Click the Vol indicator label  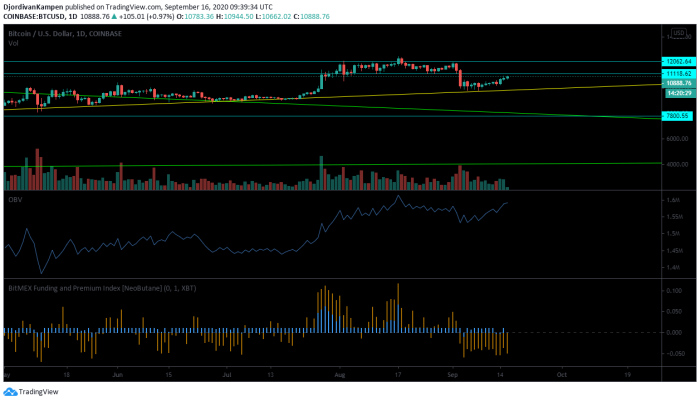[13, 43]
